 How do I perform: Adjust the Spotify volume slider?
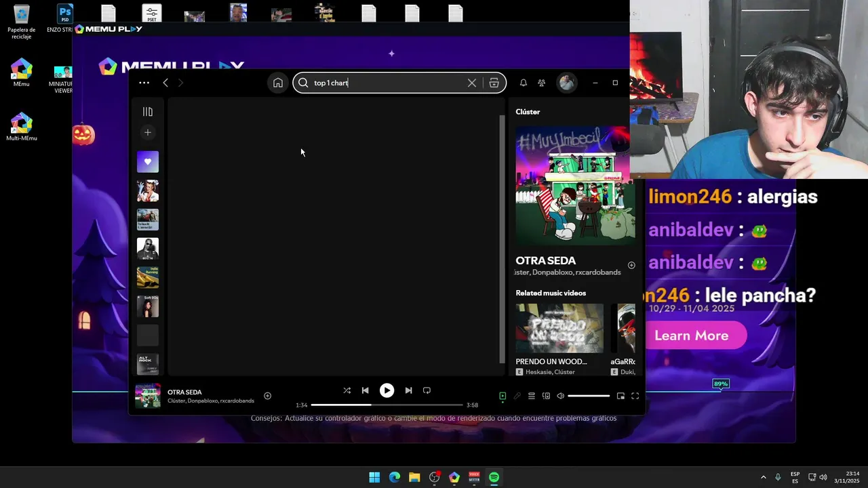pyautogui.click(x=589, y=396)
